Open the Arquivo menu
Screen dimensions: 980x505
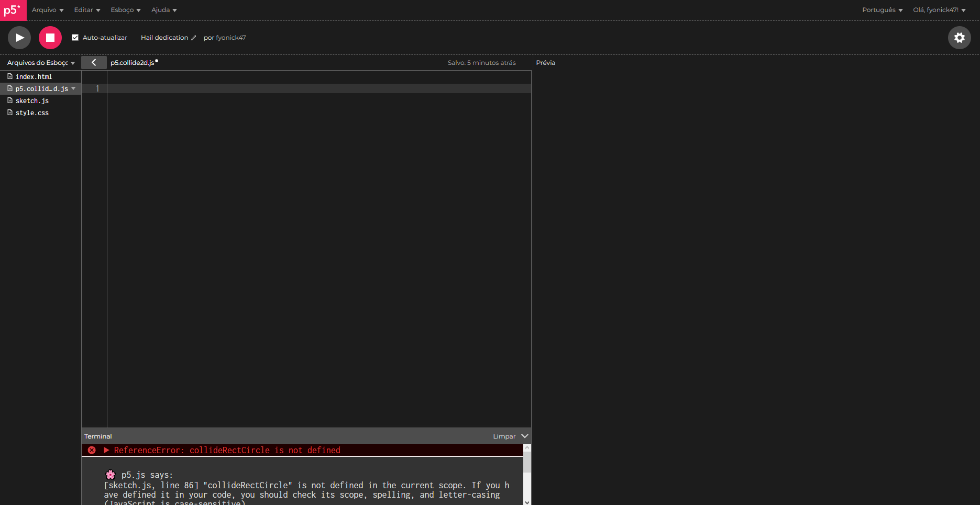48,10
